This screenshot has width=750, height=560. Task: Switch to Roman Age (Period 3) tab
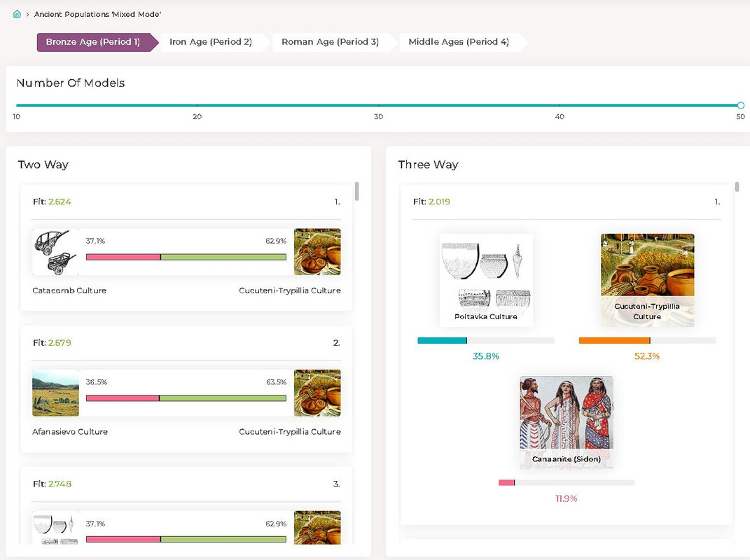(330, 42)
